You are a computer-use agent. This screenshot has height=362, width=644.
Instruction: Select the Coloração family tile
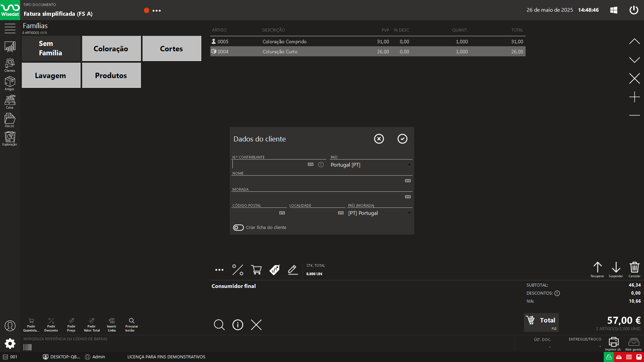[x=111, y=49]
